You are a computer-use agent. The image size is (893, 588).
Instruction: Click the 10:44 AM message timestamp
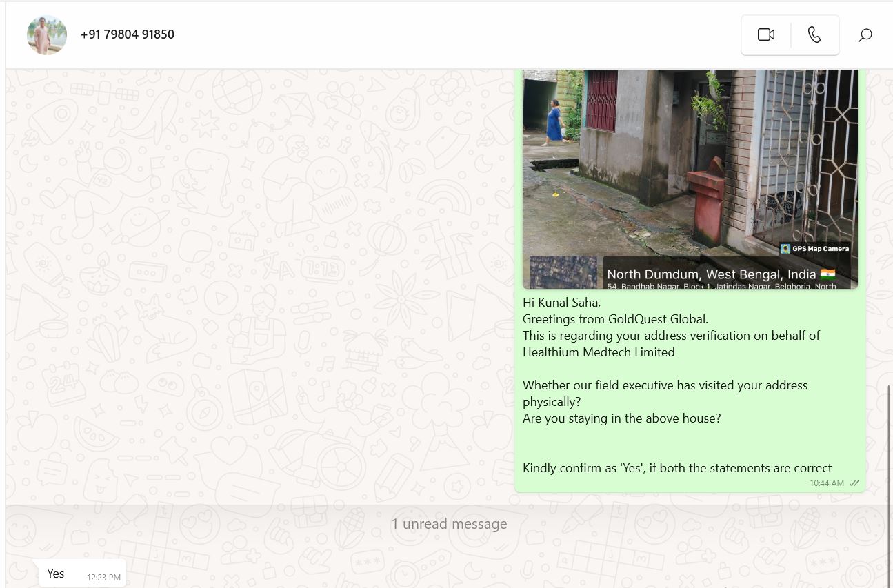click(827, 483)
